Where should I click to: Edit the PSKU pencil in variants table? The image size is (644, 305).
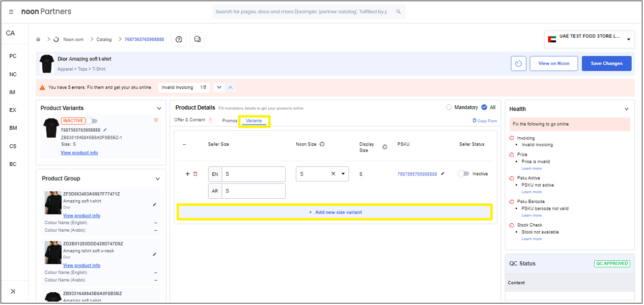(442, 174)
